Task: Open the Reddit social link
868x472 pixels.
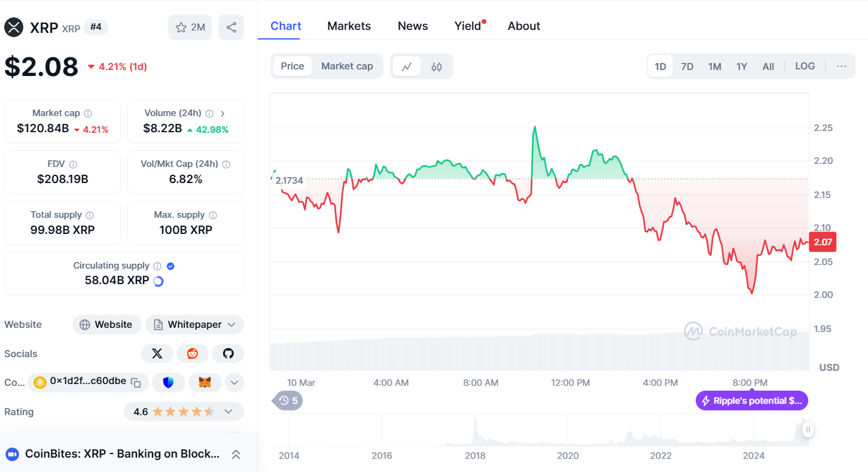Action: pyautogui.click(x=193, y=354)
